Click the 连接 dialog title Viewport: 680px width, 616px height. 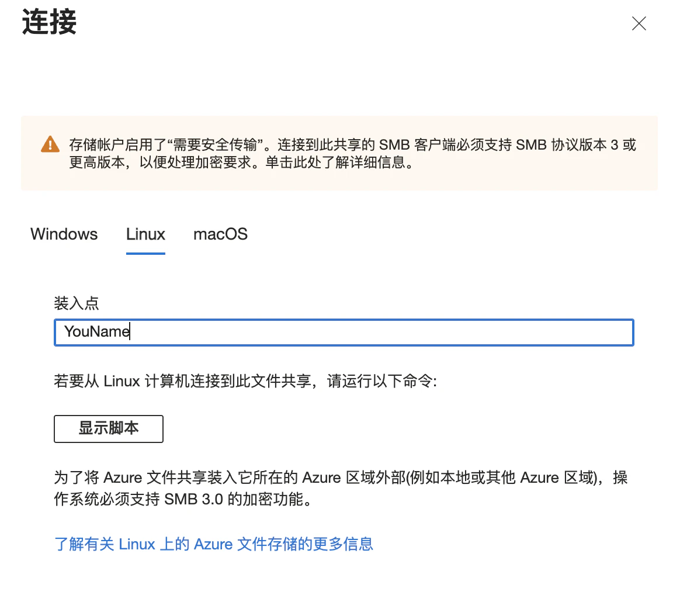tap(48, 22)
